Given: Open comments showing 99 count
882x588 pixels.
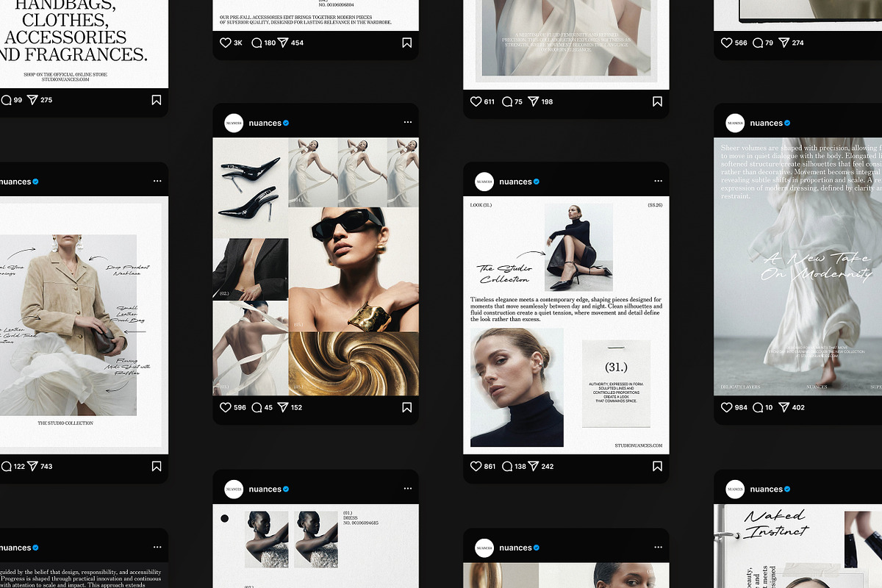Looking at the screenshot, I should (x=6, y=100).
